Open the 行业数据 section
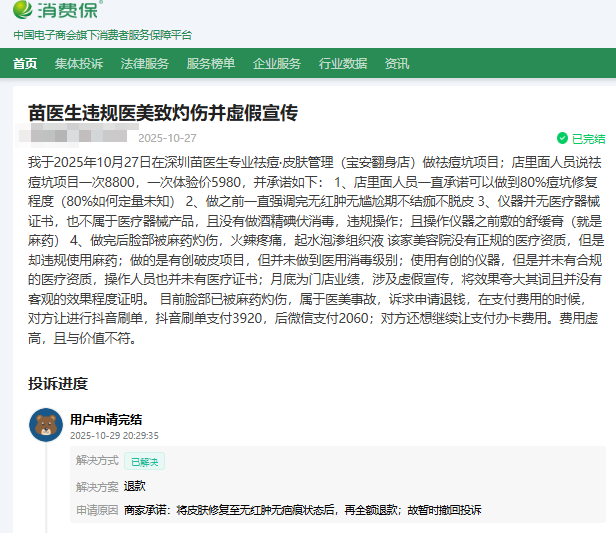 tap(343, 64)
